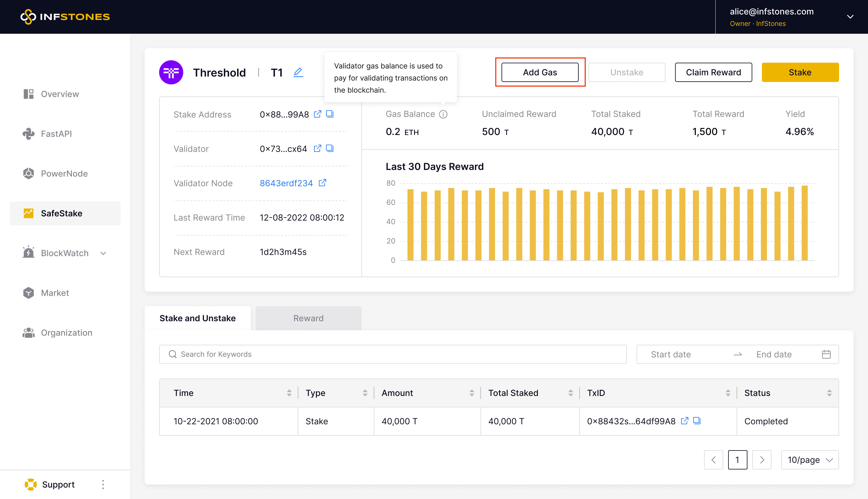The image size is (868, 499).
Task: Copy the TxID in table row
Action: pos(697,420)
